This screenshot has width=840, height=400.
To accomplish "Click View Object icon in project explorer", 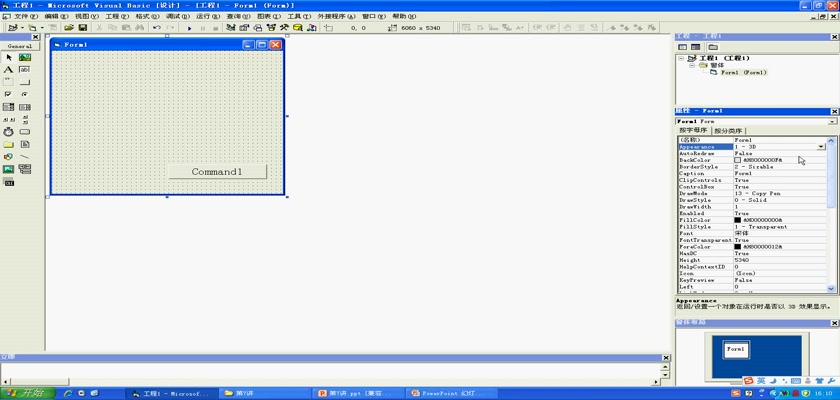I will [696, 47].
